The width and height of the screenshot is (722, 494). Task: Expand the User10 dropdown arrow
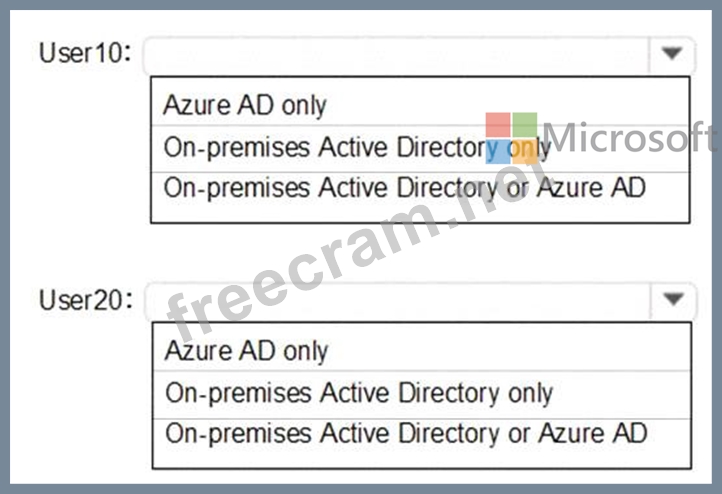[672, 54]
